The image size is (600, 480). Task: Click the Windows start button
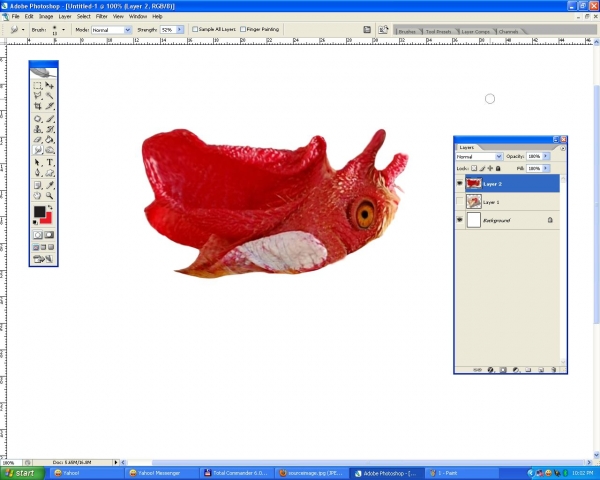tap(22, 473)
